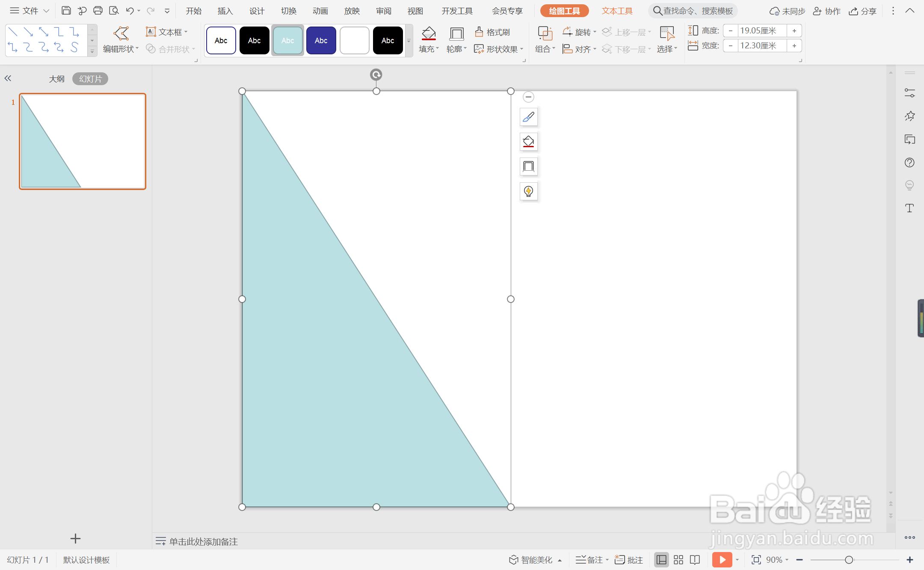Open the 文本框 text box tool
Viewport: 924px width, 570px height.
point(166,32)
